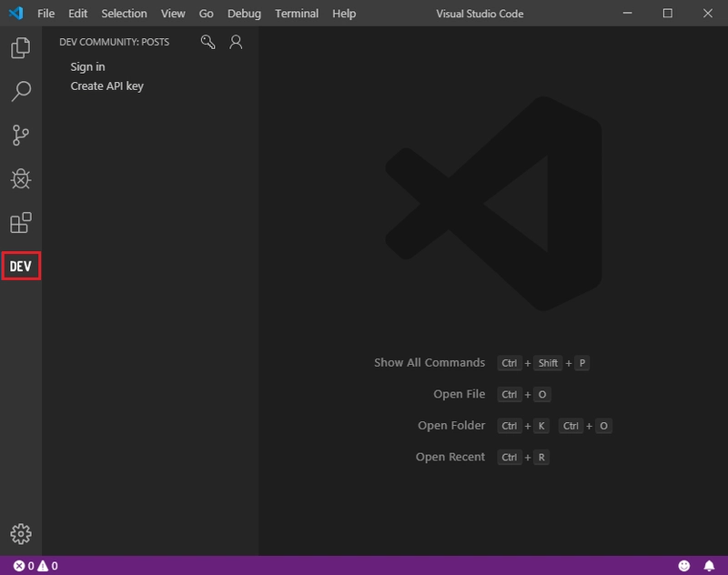Close the Visual Studio Code window
This screenshot has height=575, width=728.
pos(708,13)
